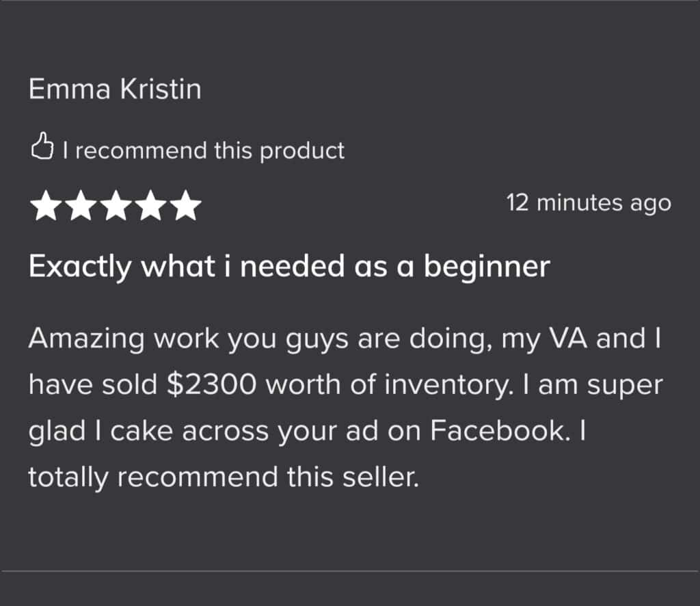Click the word "super" in the review
700x606 pixels.
tap(625, 386)
